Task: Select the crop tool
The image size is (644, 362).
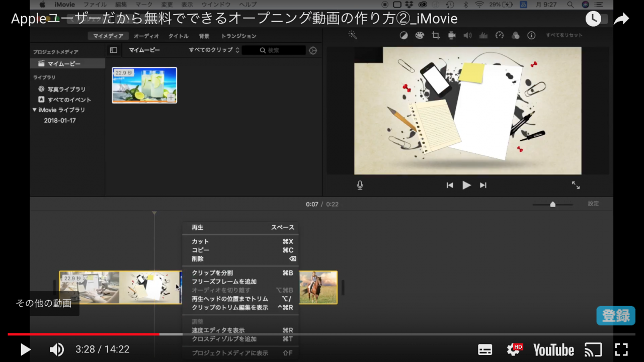Action: coord(436,36)
